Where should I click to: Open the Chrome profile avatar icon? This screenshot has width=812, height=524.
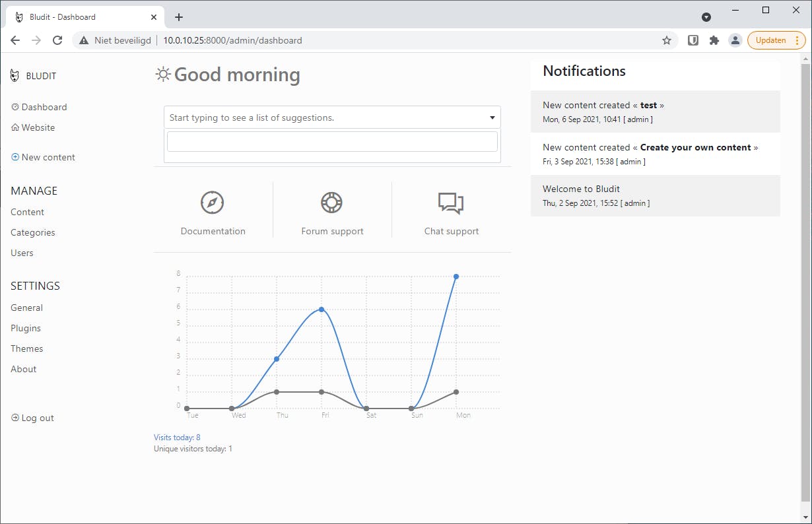pos(735,40)
